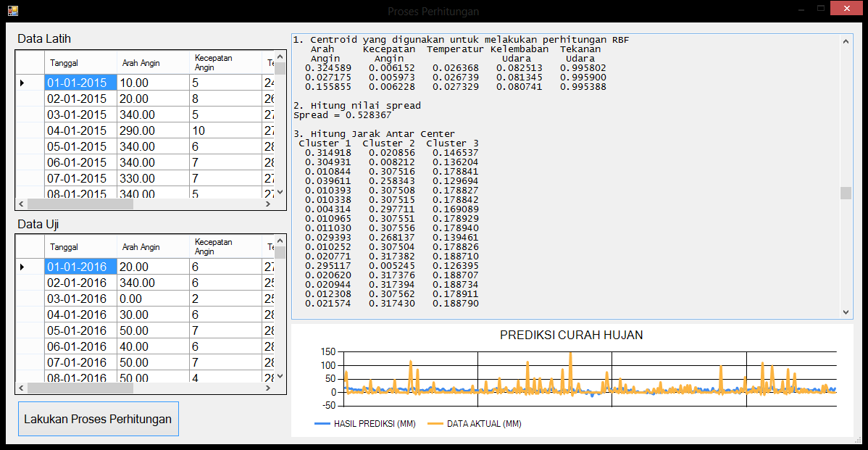
Task: Click the Kecepatan Angin header in Data Latih
Action: pyautogui.click(x=213, y=63)
